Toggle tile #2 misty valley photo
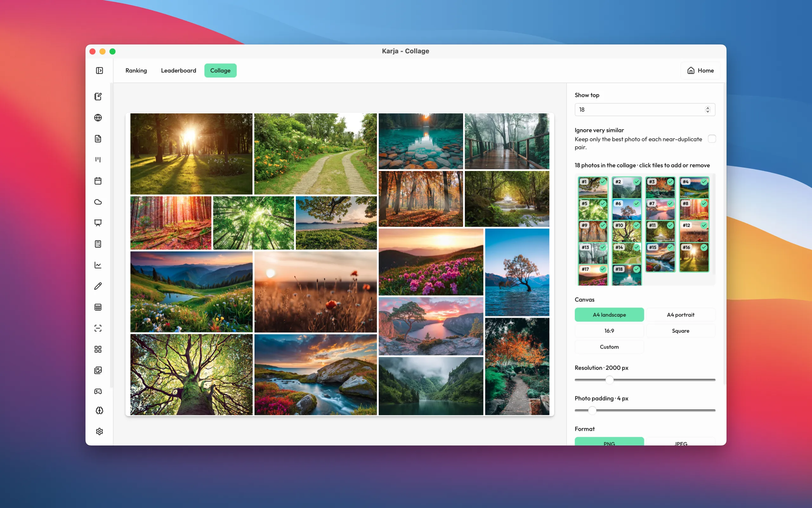This screenshot has height=508, width=812. [626, 187]
